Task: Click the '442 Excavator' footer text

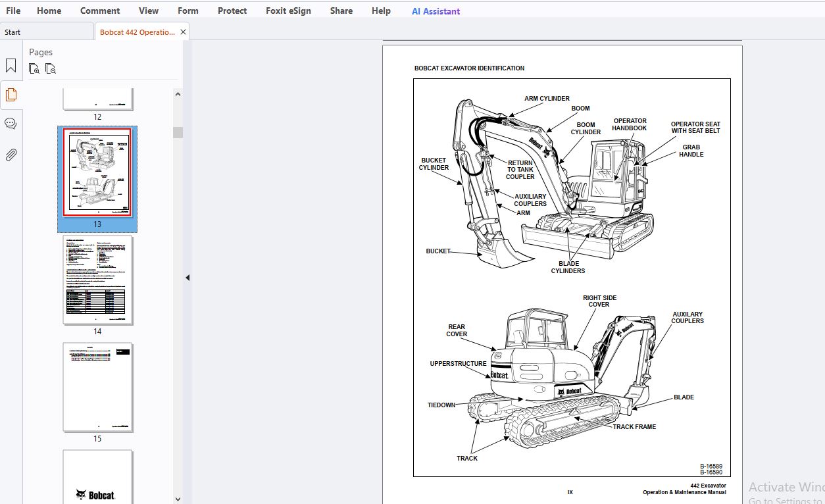Action: pos(708,486)
